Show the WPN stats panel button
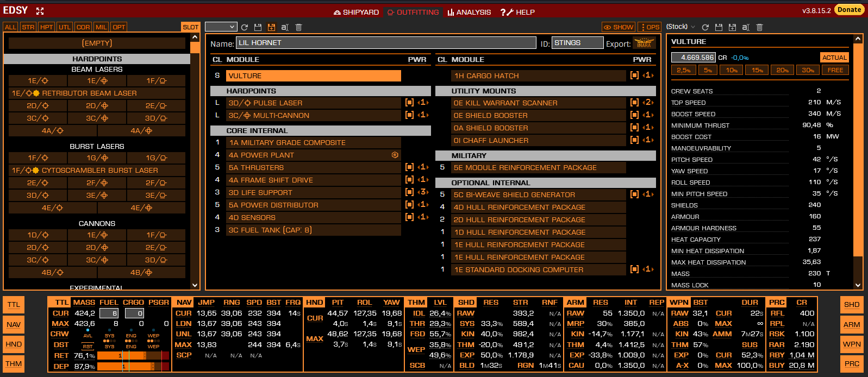Screen dimensions: 868x377 [852, 344]
